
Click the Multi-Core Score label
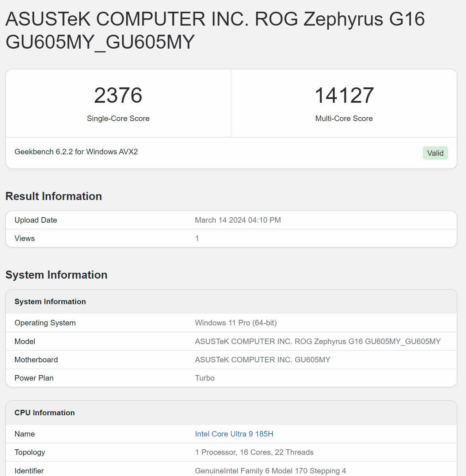344,118
